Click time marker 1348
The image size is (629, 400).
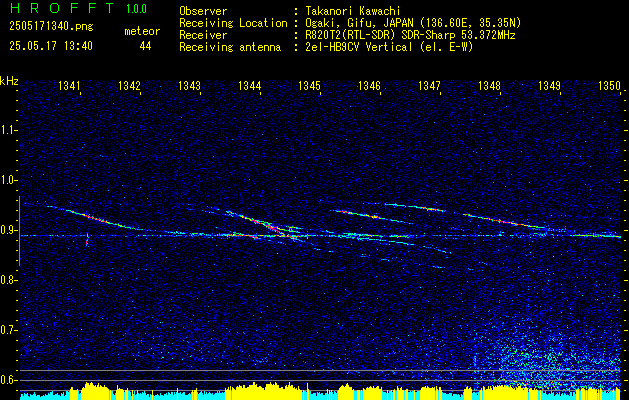click(489, 85)
